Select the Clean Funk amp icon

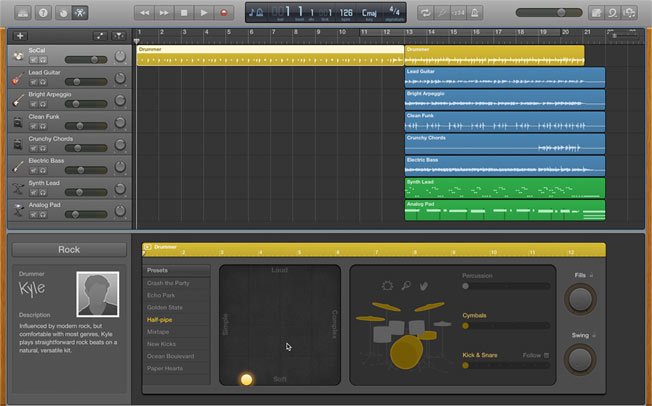point(17,122)
